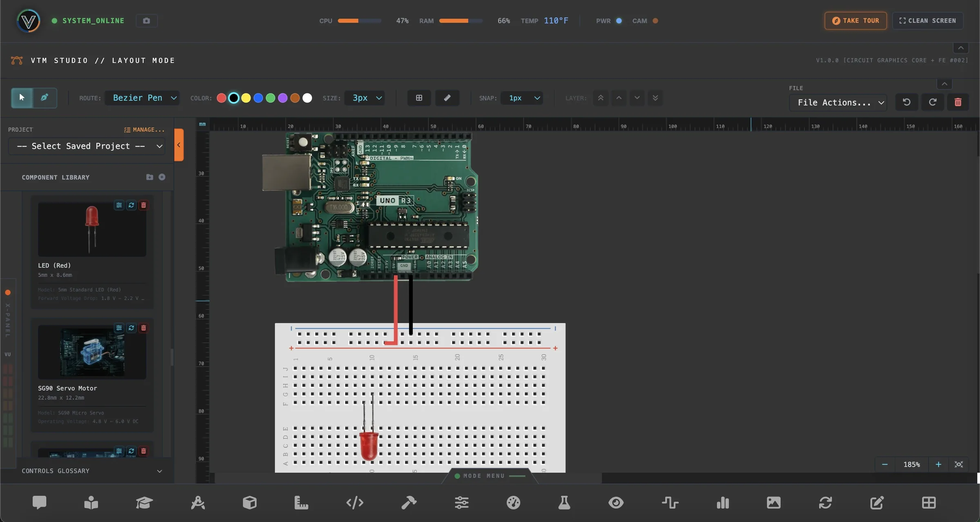Toggle the grid display button
980x522 pixels.
click(x=419, y=98)
